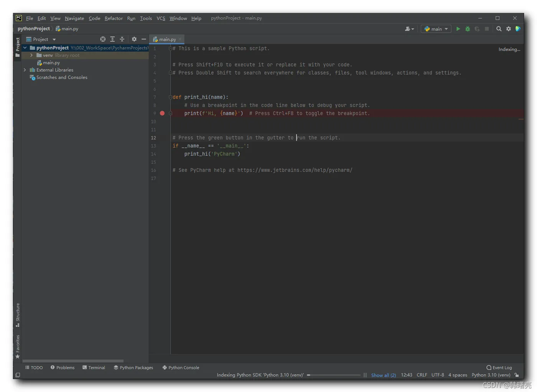Viewport: 537px width, 392px height.
Task: Expand External Libraries node
Action: click(25, 70)
